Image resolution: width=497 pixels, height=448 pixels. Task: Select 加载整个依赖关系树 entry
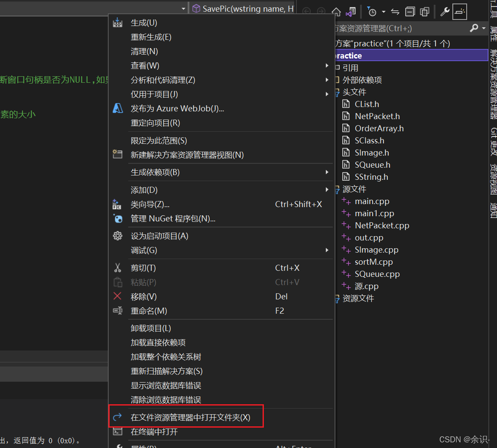[166, 357]
